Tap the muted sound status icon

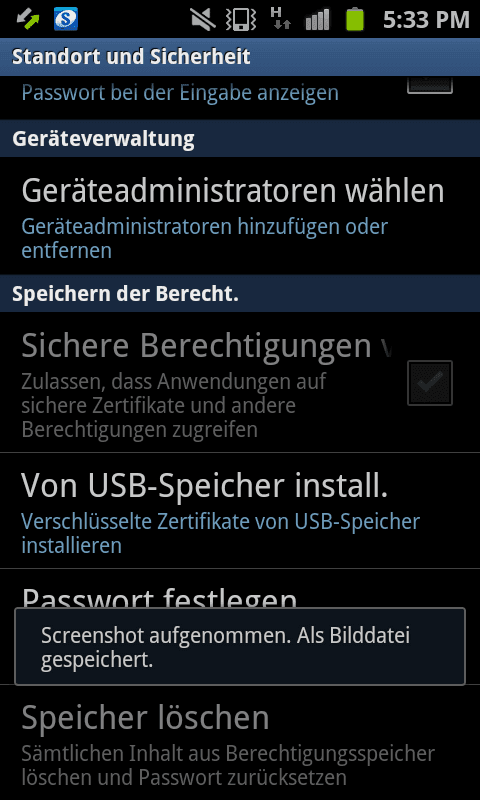pyautogui.click(x=203, y=19)
